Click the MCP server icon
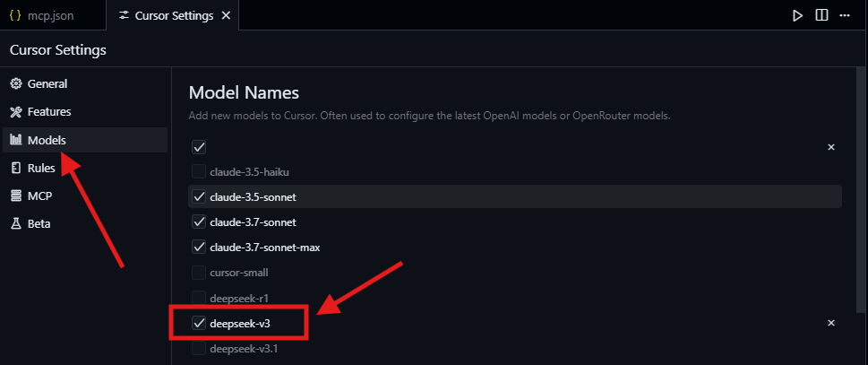Viewport: 868px width, 365px height. point(16,196)
